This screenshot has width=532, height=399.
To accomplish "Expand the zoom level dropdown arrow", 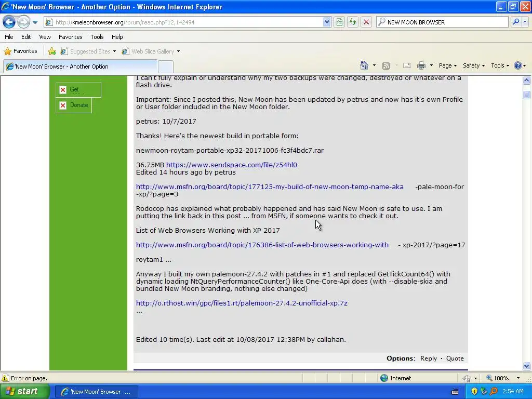I will [518, 378].
